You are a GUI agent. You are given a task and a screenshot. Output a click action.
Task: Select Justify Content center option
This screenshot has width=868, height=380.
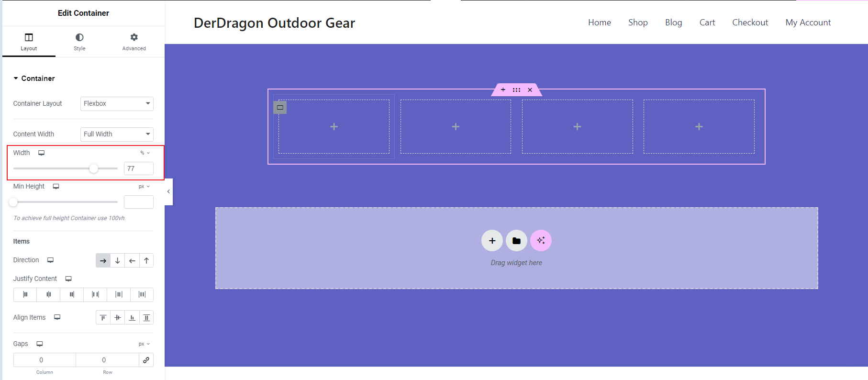(48, 294)
